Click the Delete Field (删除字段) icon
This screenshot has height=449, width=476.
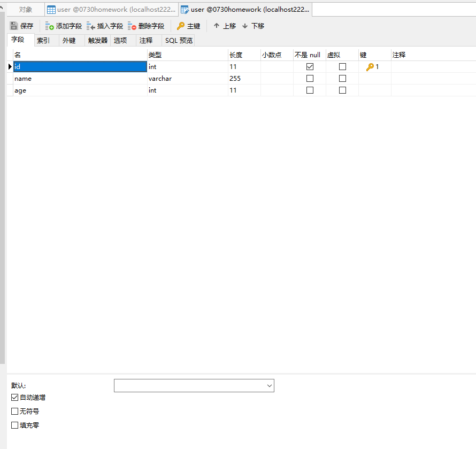tap(132, 26)
